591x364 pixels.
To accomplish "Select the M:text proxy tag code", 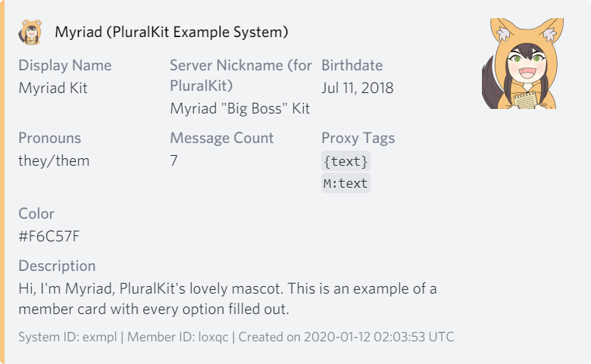I will pos(346,183).
